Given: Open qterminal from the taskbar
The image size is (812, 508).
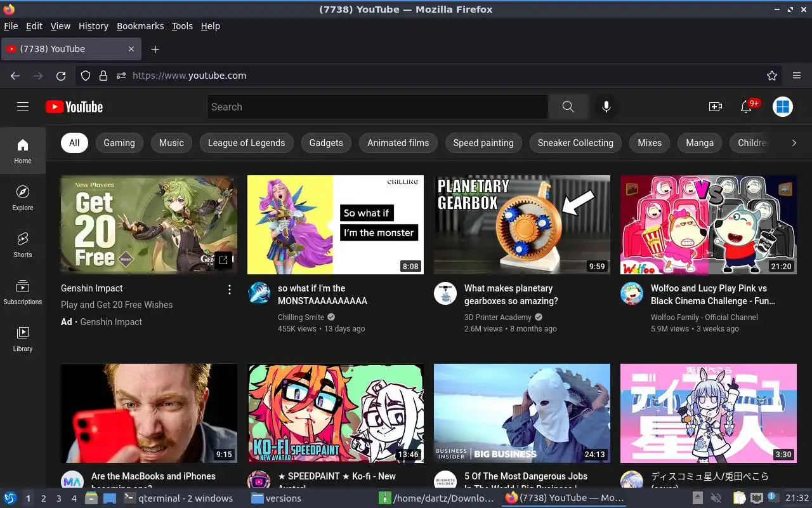Looking at the screenshot, I should (x=178, y=498).
